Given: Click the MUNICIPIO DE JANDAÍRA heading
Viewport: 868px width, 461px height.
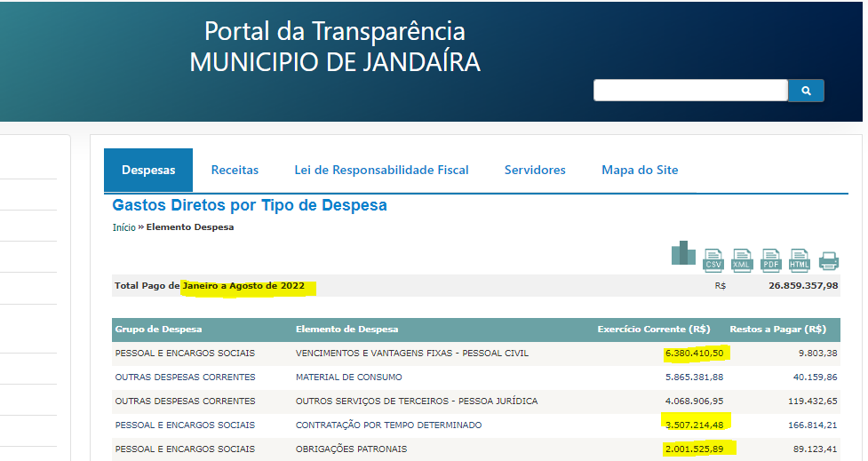Looking at the screenshot, I should point(335,62).
